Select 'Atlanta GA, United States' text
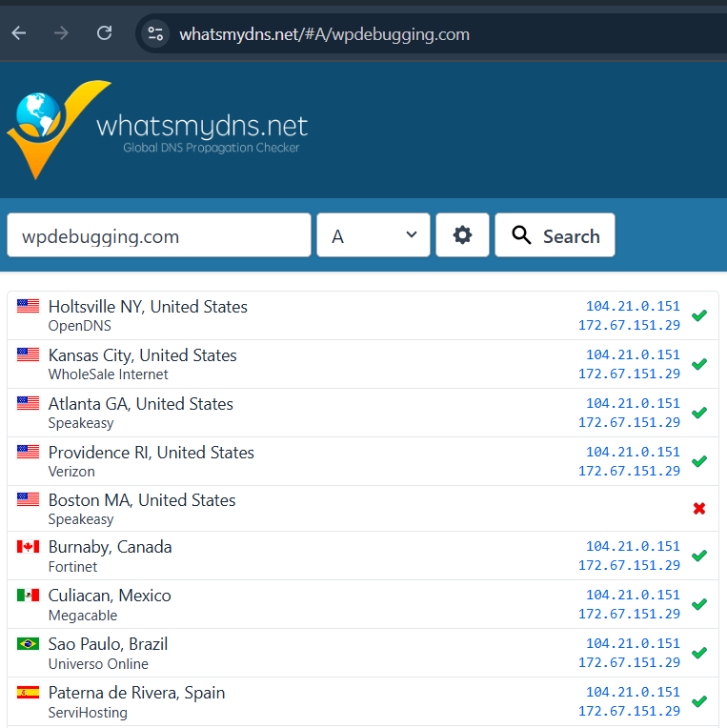This screenshot has width=727, height=728. point(141,404)
